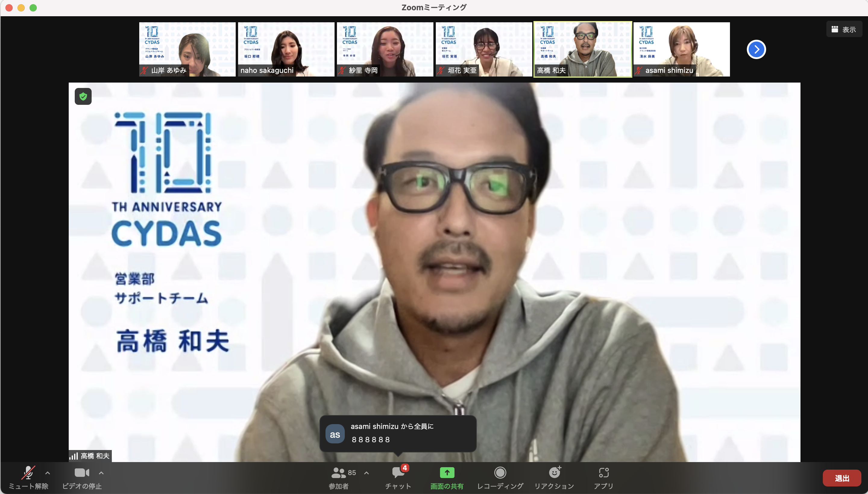This screenshot has height=494, width=868.
Task: Start レコーディング recording
Action: 500,478
